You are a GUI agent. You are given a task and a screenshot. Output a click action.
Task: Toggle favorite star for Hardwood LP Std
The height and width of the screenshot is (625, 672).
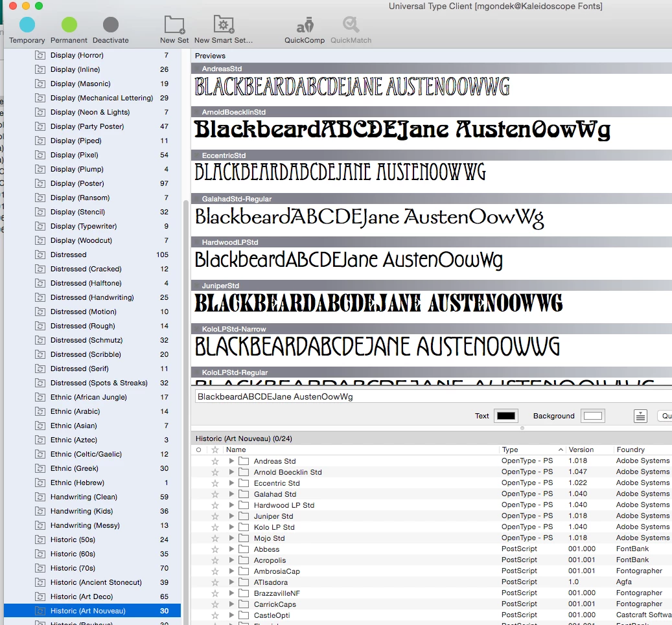point(215,505)
